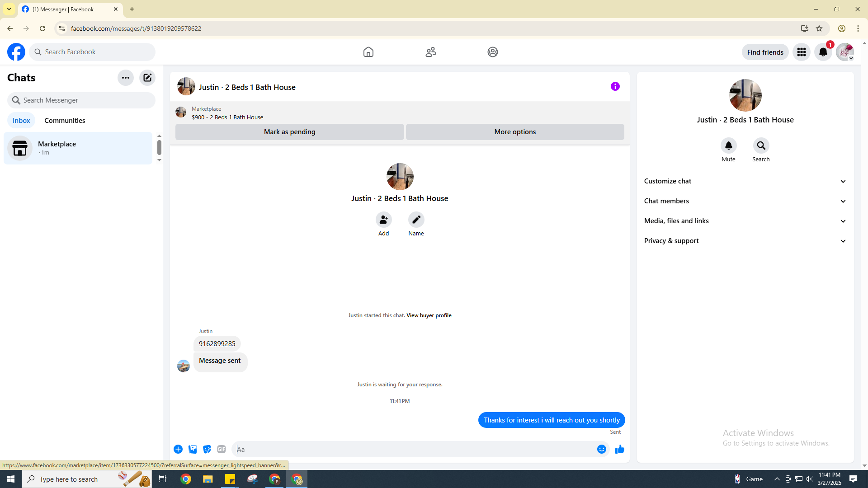This screenshot has width=868, height=488.
Task: Open the Friends icon in top navigation
Action: tap(431, 52)
